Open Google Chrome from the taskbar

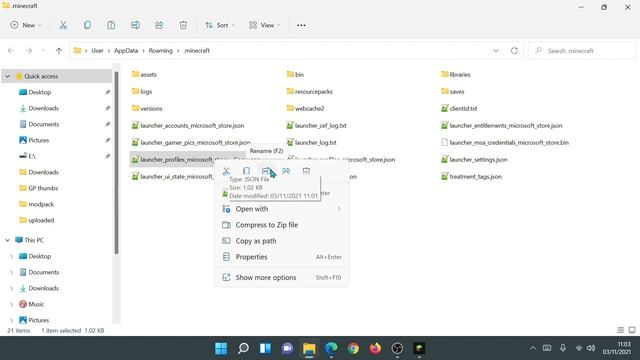click(x=353, y=349)
